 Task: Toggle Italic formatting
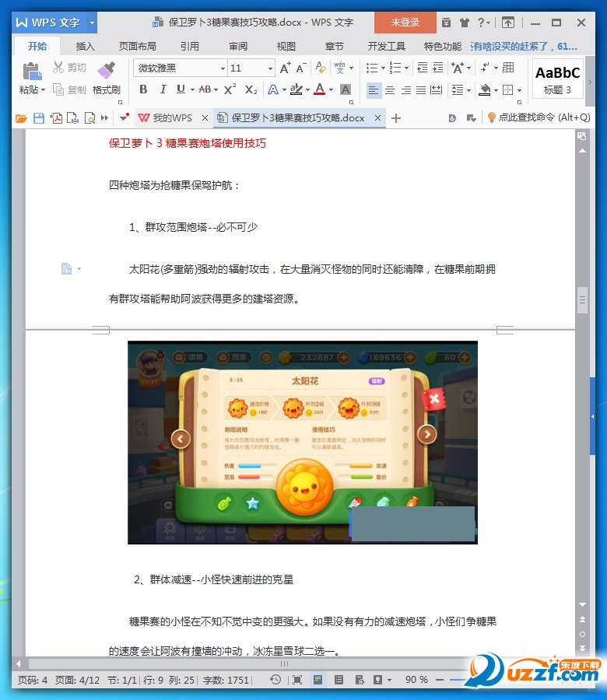pyautogui.click(x=163, y=89)
